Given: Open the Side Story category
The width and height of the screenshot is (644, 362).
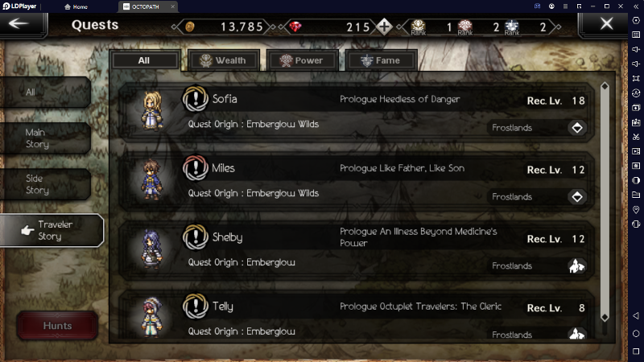Looking at the screenshot, I should click(x=45, y=184).
